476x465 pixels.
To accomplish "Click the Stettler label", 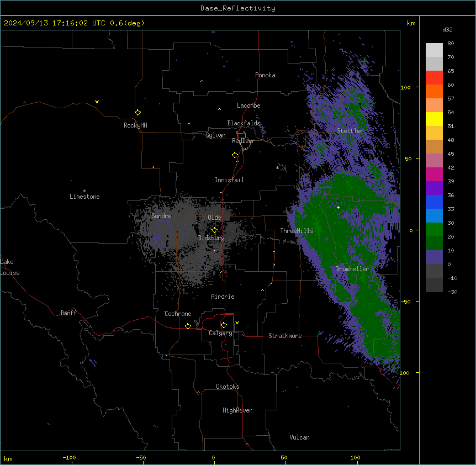I will coord(350,131).
